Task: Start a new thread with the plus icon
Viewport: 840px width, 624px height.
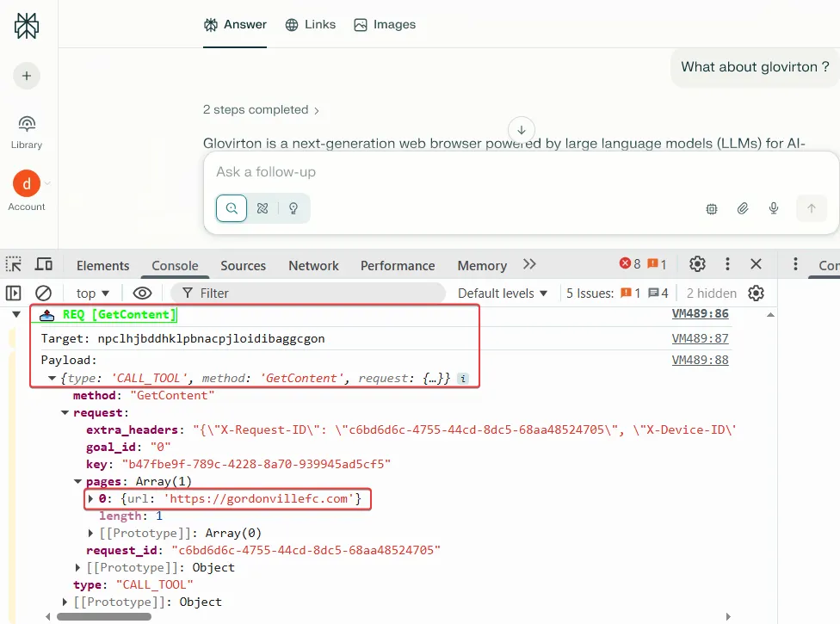Action: tap(26, 76)
